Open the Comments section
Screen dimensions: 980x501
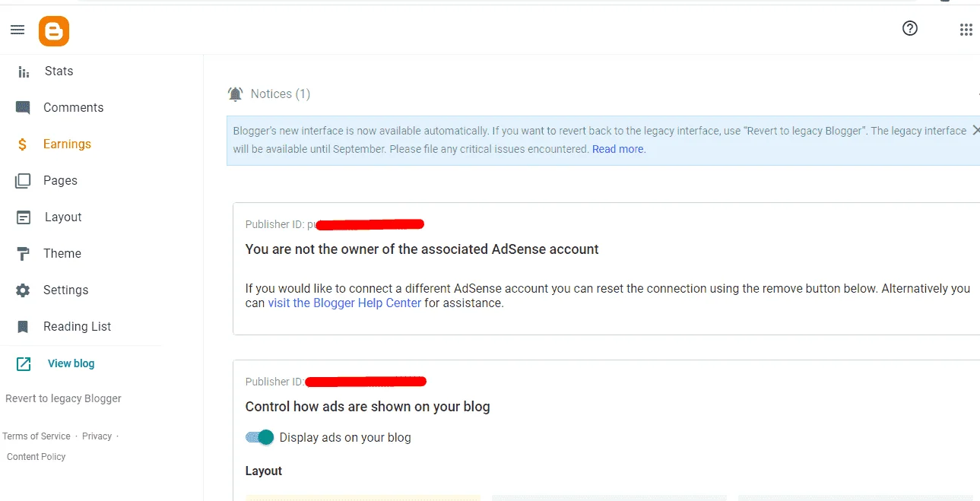coord(73,108)
